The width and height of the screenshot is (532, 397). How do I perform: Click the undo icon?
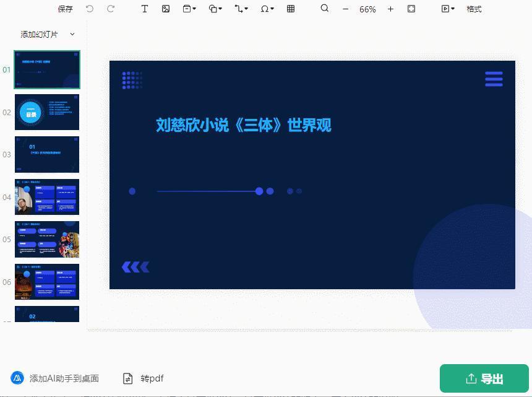[90, 9]
